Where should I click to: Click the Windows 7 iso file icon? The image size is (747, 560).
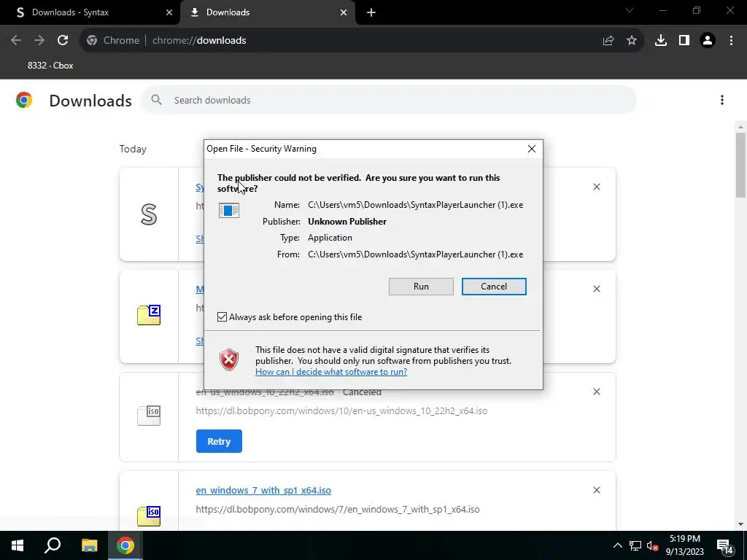pyautogui.click(x=149, y=516)
